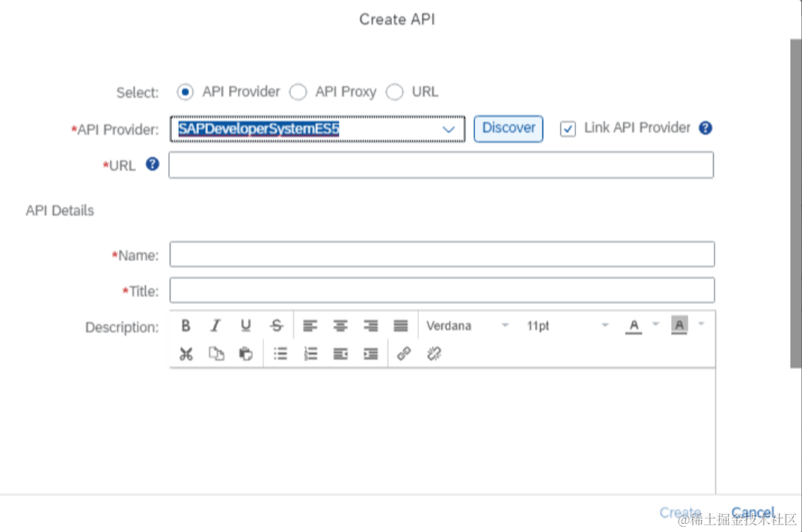802x532 pixels.
Task: Insert bulleted list in description
Action: [x=281, y=353]
